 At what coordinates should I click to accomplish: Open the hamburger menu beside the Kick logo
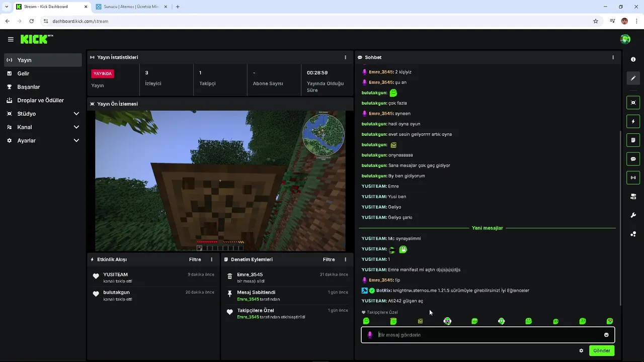11,39
